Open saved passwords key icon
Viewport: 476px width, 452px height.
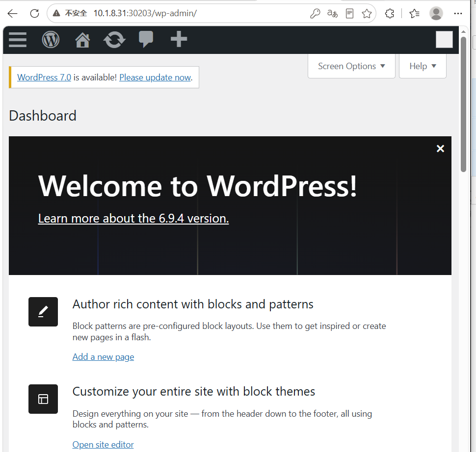315,13
